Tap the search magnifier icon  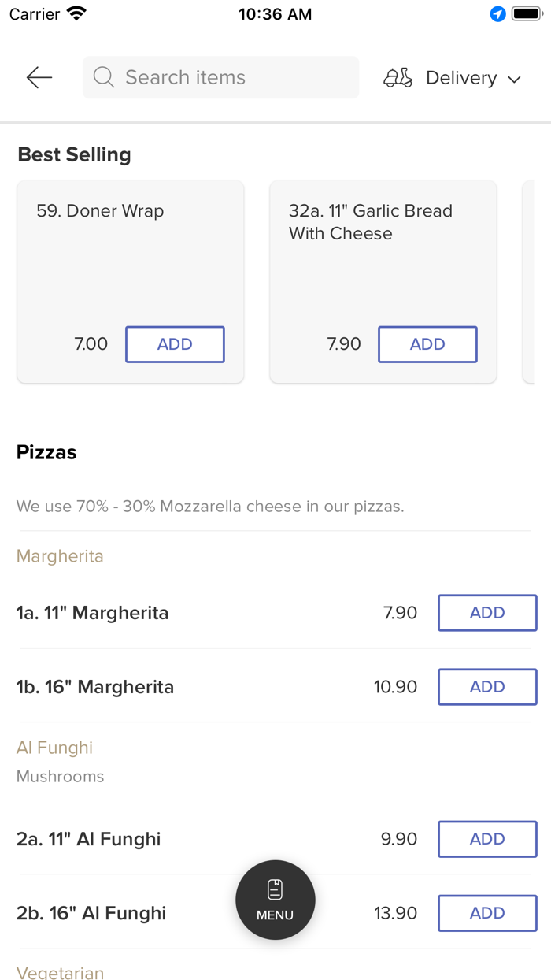[x=104, y=77]
